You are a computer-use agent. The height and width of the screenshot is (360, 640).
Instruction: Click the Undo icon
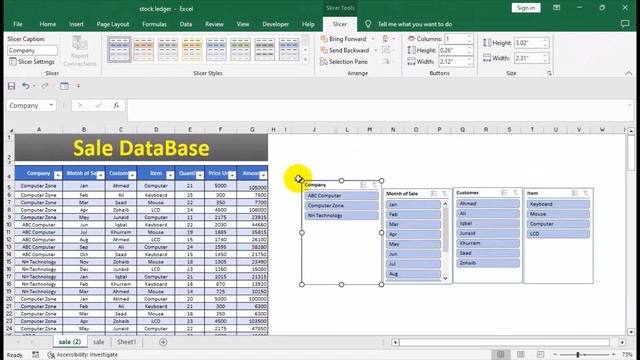click(x=26, y=86)
